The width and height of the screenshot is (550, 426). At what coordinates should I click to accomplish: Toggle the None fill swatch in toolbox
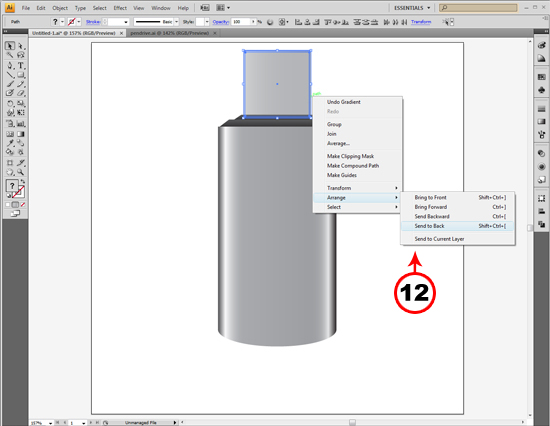coord(23,205)
